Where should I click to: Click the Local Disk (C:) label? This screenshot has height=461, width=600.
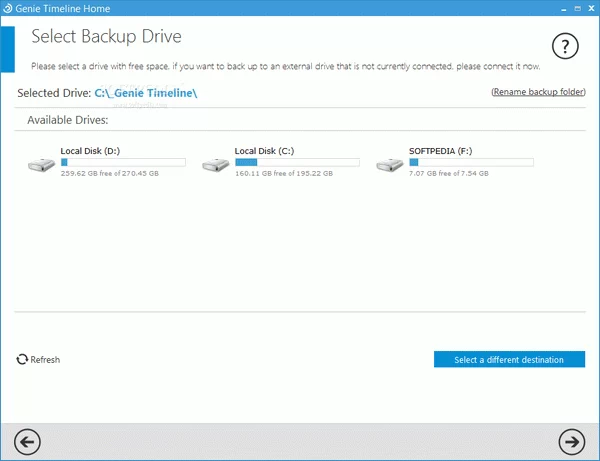[x=264, y=151]
